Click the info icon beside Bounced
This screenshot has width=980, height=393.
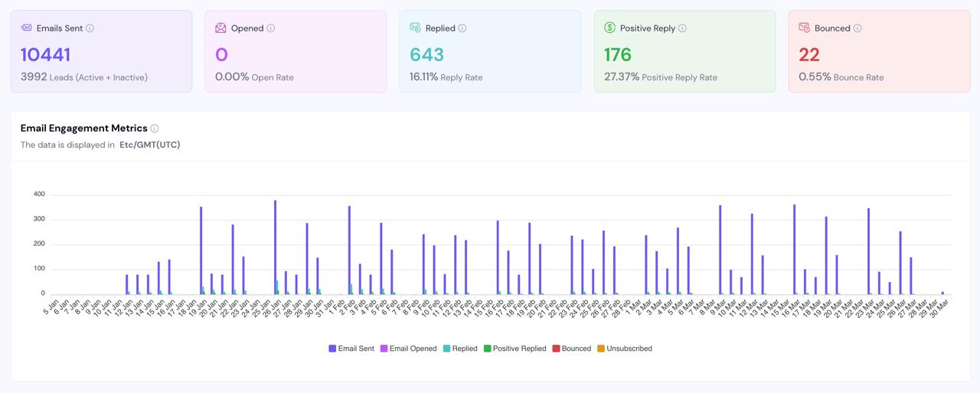coord(857,28)
